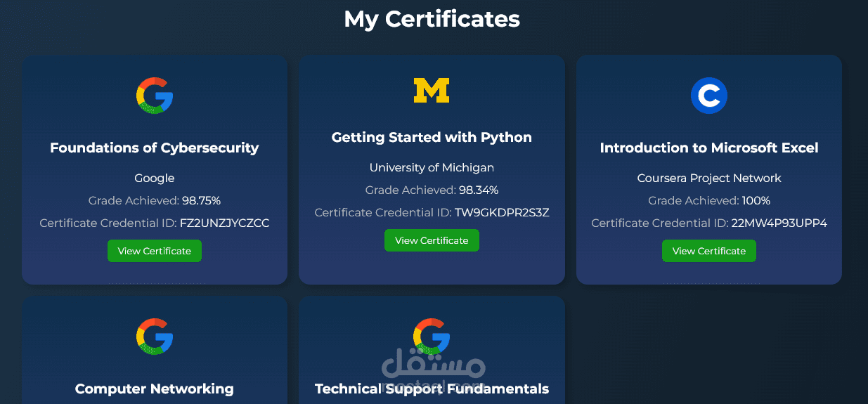Click the Coursera Project Network issuer text
The width and height of the screenshot is (868, 404).
click(x=708, y=178)
